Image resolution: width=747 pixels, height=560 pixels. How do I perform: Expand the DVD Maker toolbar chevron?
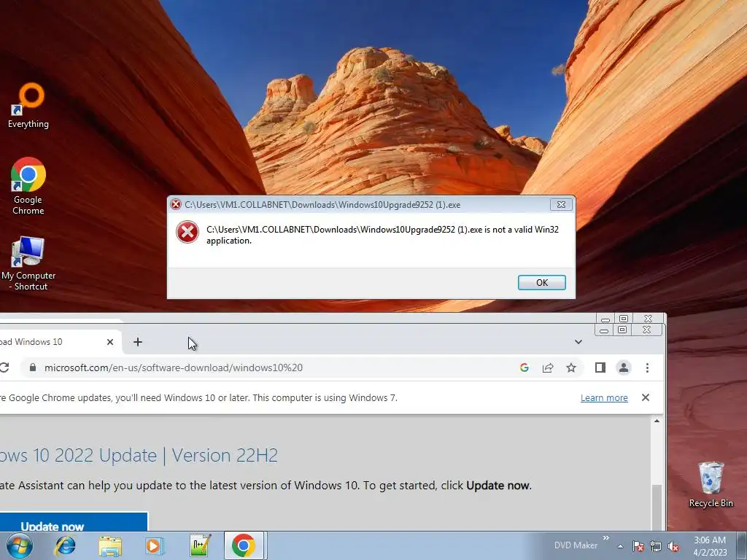coord(606,538)
